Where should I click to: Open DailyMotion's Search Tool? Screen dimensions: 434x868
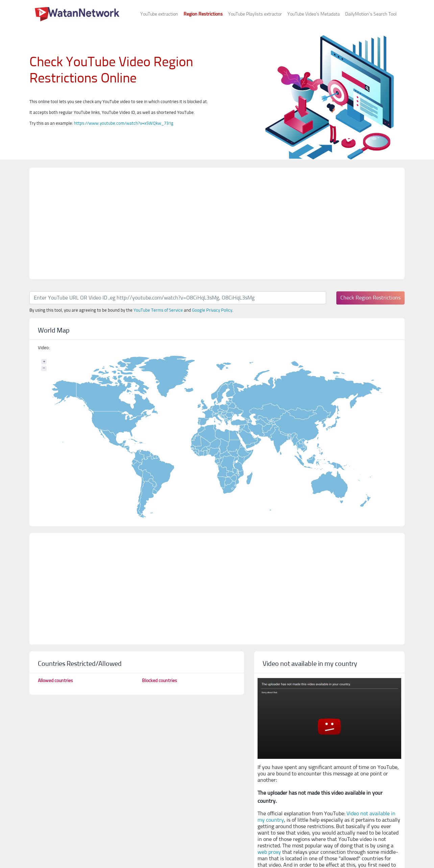coord(371,14)
